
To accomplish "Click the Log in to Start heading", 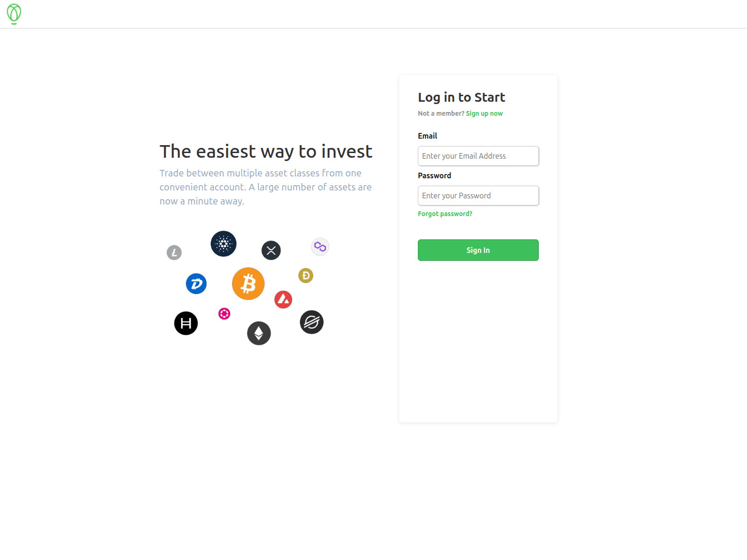I will [x=461, y=97].
